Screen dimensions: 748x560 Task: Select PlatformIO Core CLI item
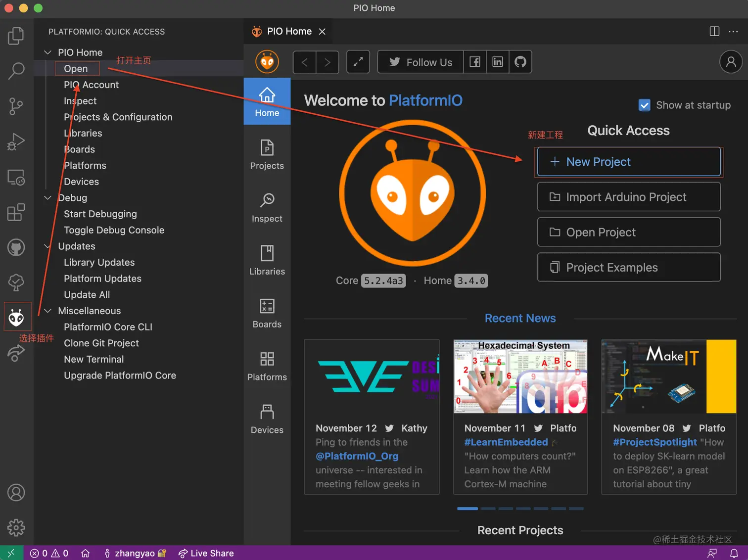tap(108, 327)
